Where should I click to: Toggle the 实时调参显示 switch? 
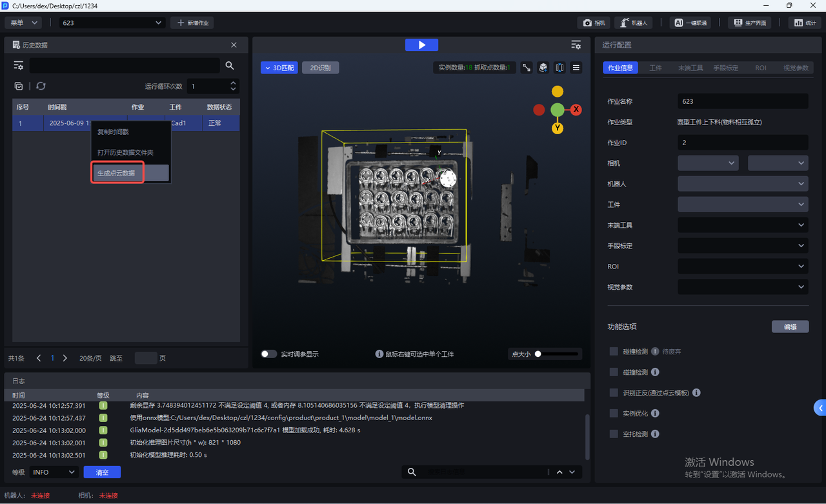coord(268,354)
